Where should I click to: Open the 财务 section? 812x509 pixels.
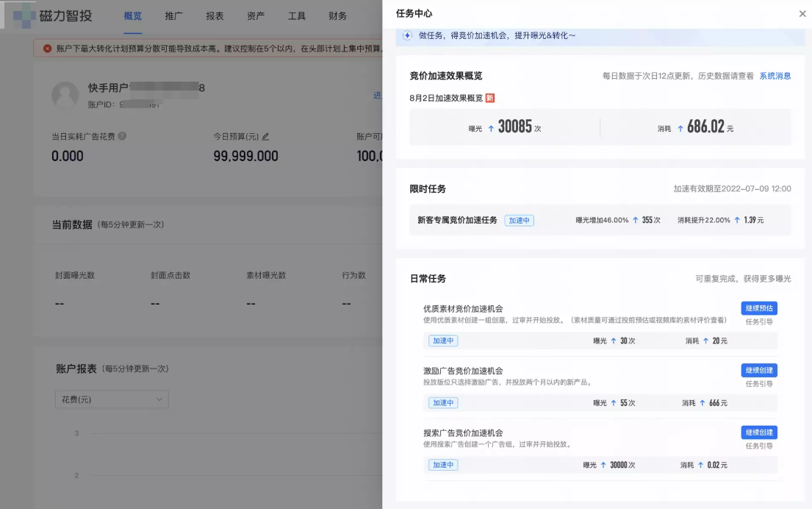337,15
